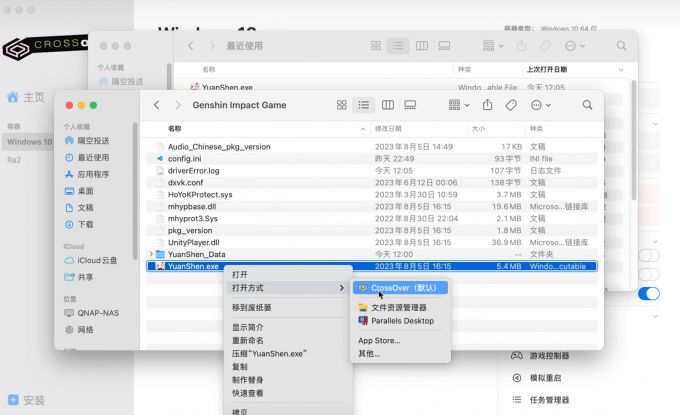Viewport: 680px width, 415px height.
Task: Open Desktop (桌面) in the sidebar
Action: pyautogui.click(x=79, y=191)
